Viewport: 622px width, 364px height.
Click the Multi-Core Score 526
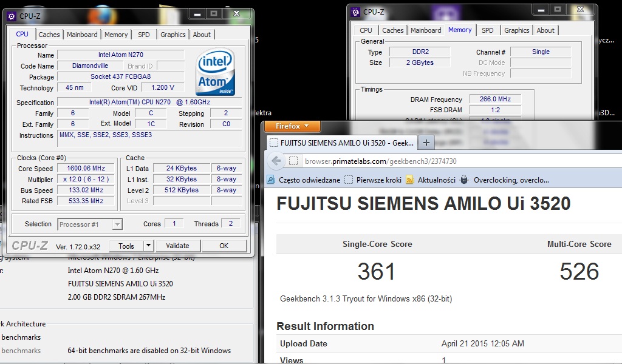pos(579,271)
